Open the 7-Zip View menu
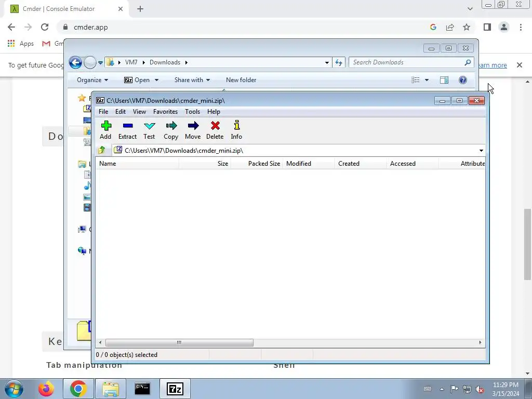This screenshot has height=399, width=532. coord(139,112)
